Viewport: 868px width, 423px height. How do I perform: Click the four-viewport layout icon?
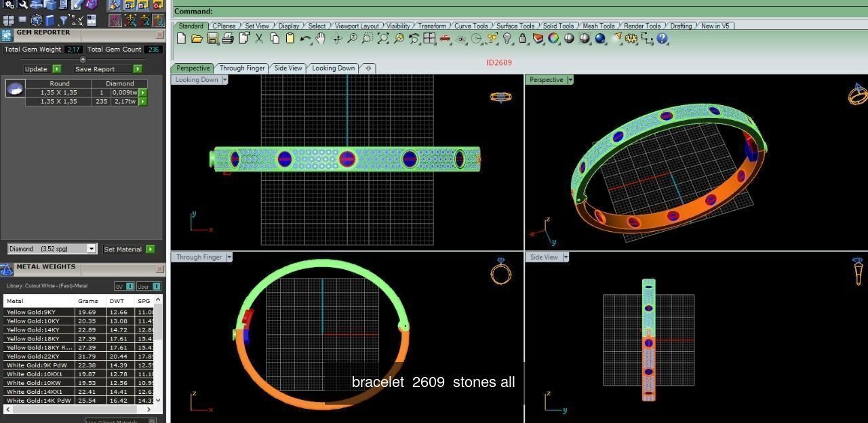click(429, 39)
